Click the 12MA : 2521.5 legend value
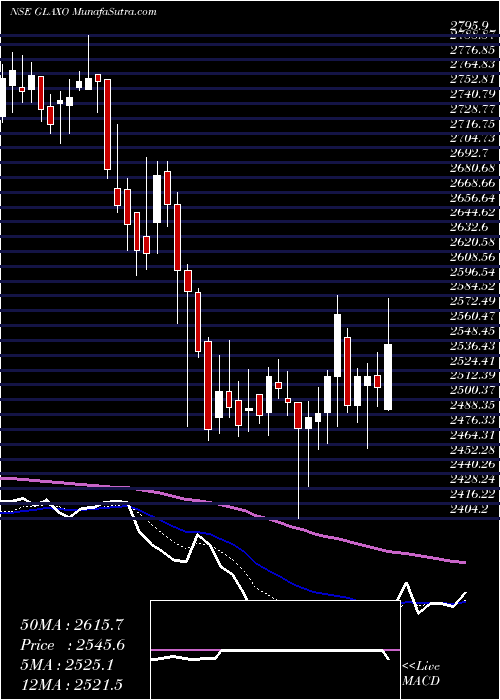The height and width of the screenshot is (700, 500). point(72,685)
